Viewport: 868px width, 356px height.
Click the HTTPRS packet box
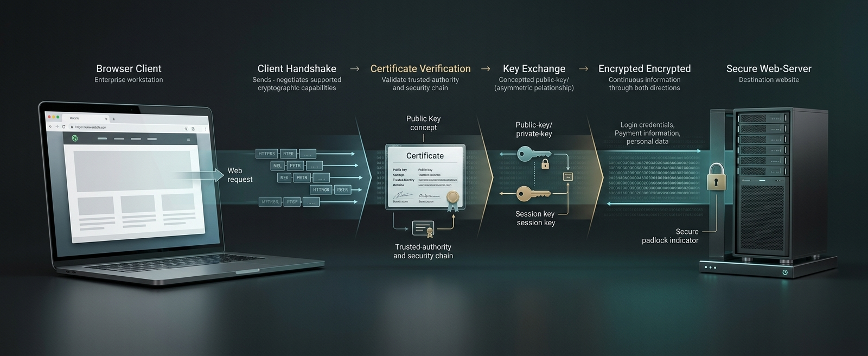click(266, 154)
